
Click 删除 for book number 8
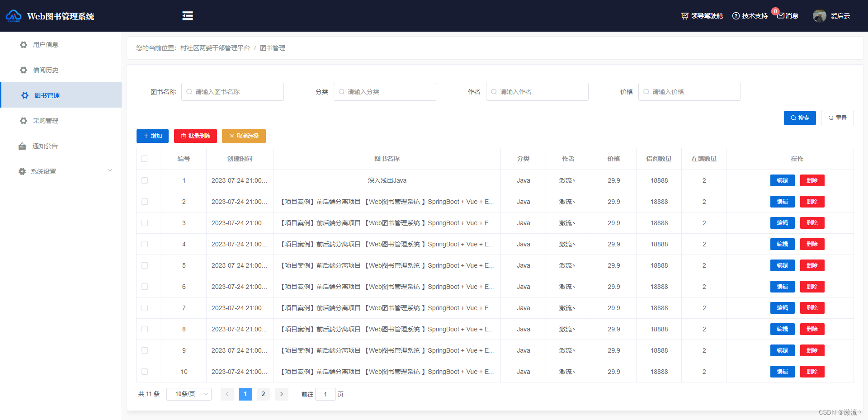pos(812,329)
